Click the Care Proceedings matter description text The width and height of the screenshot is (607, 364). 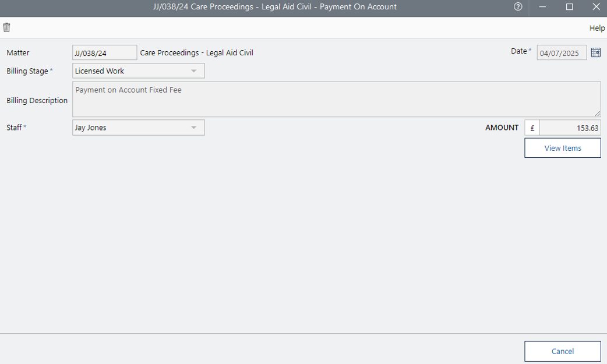[x=196, y=53]
